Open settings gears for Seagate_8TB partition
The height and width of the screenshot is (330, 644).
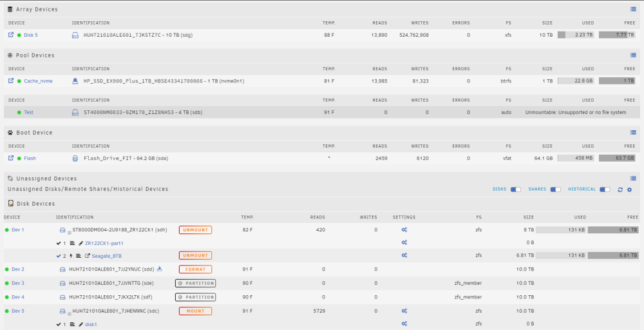coord(404,256)
